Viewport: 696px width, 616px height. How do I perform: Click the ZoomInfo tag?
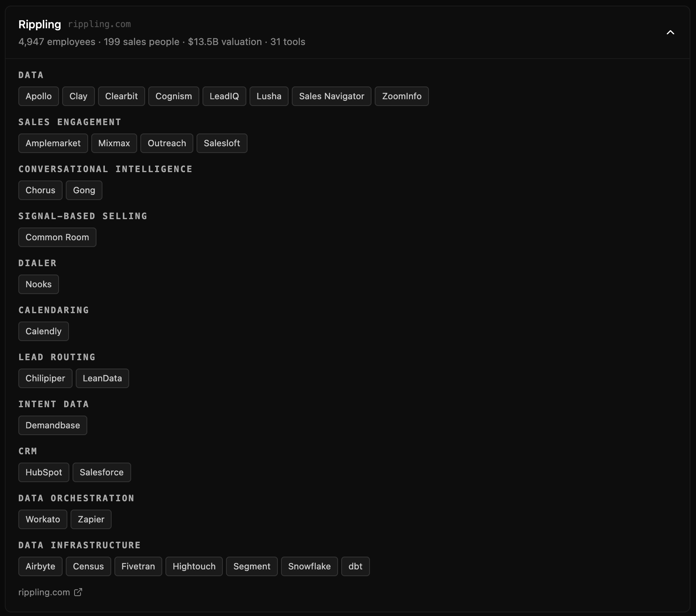coord(402,96)
